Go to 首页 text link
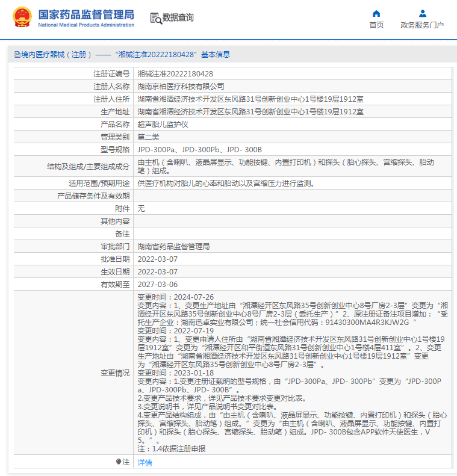Screen dimensions: 457x476 tap(376, 25)
